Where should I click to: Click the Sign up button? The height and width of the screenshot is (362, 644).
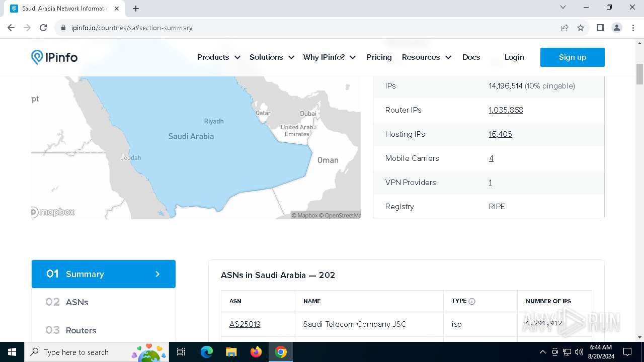[573, 57]
